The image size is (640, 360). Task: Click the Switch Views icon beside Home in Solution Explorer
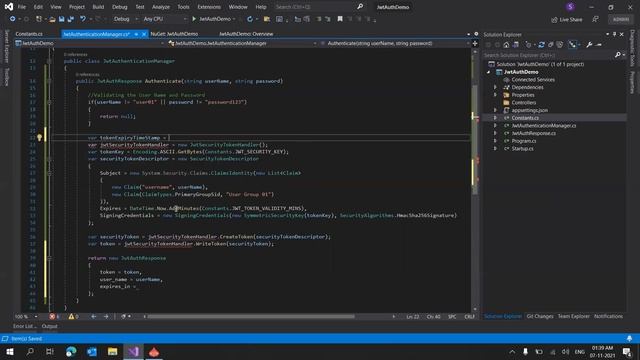[x=516, y=45]
